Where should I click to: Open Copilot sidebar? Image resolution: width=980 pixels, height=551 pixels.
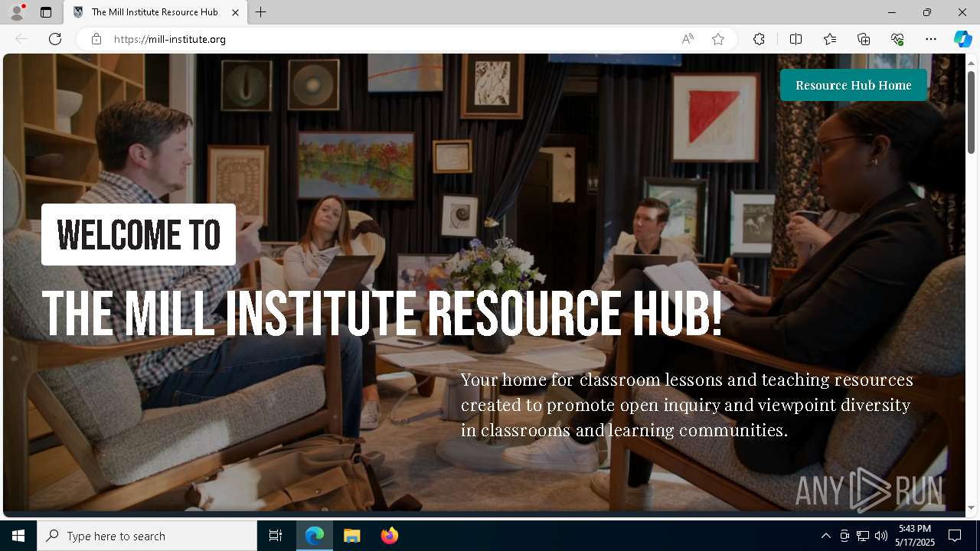click(x=962, y=39)
